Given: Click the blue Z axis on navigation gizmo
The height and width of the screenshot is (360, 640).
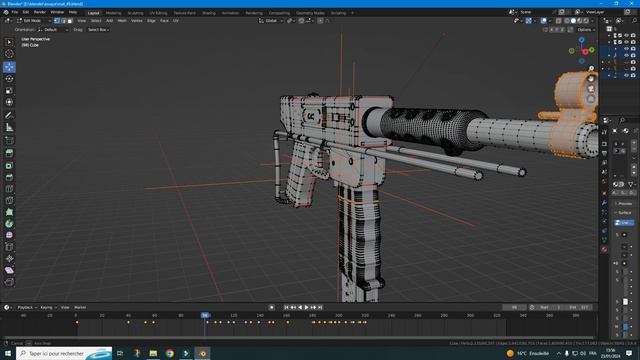Looking at the screenshot, I should click(x=582, y=40).
